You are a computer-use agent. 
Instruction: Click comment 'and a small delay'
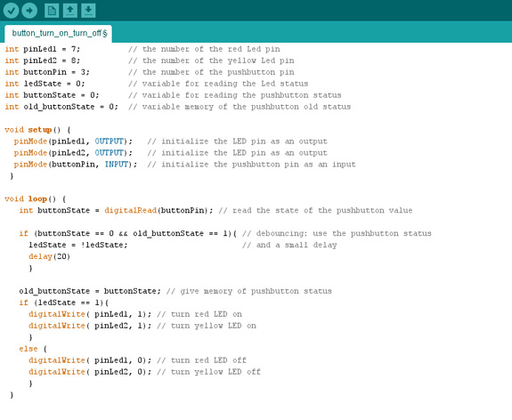[x=297, y=245]
